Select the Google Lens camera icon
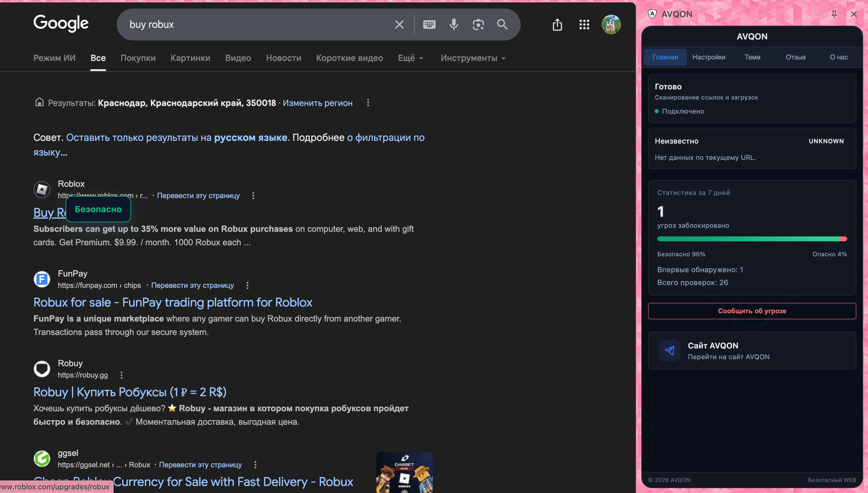Image resolution: width=868 pixels, height=493 pixels. [478, 24]
